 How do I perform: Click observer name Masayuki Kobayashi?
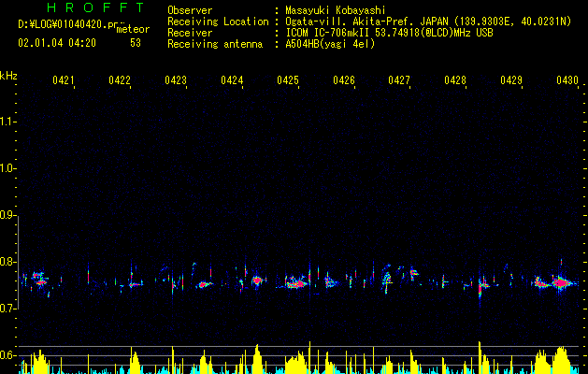pyautogui.click(x=336, y=10)
